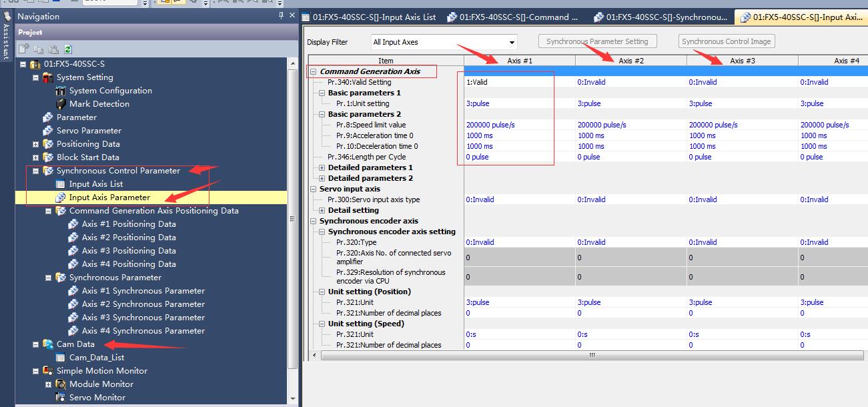Click the Servo Parameter icon
This screenshot has width=868, height=407.
click(x=48, y=131)
